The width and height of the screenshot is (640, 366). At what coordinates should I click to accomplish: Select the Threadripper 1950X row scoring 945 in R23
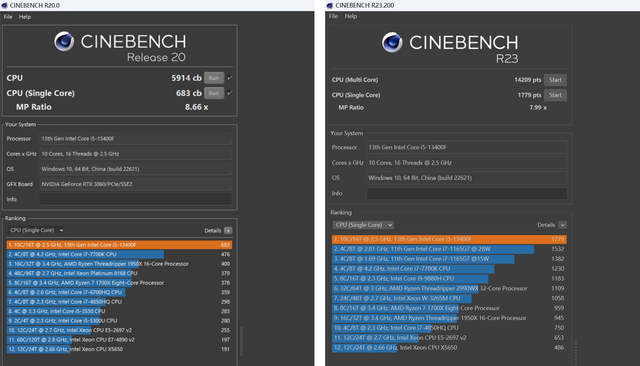(x=449, y=318)
